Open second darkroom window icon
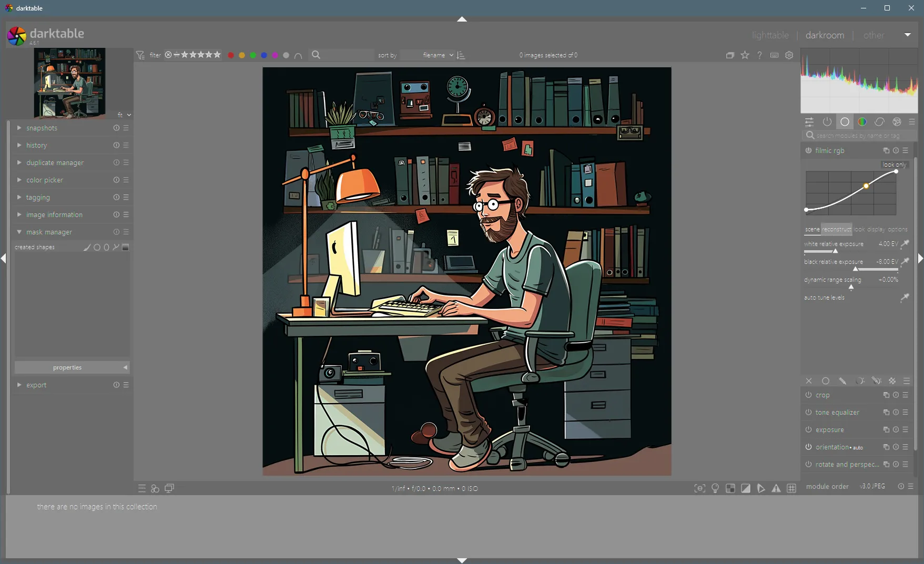924x564 pixels. pos(169,488)
